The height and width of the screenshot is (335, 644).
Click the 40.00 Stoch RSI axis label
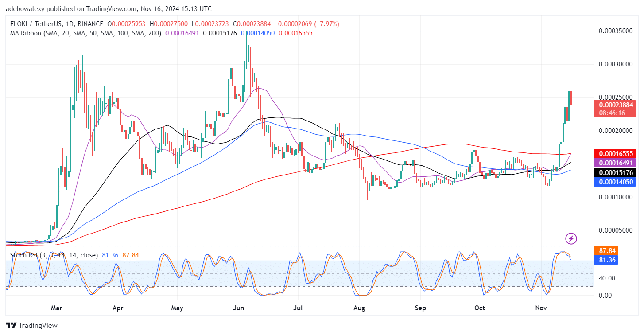pyautogui.click(x=607, y=278)
